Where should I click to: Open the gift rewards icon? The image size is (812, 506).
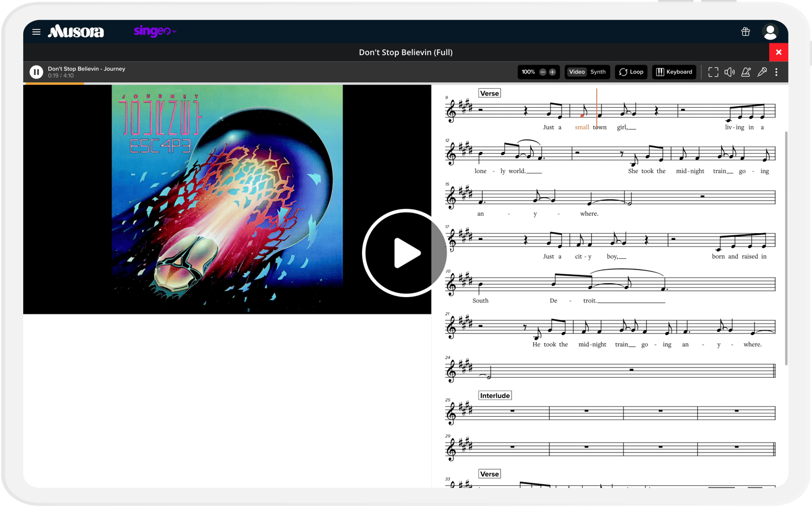(745, 32)
